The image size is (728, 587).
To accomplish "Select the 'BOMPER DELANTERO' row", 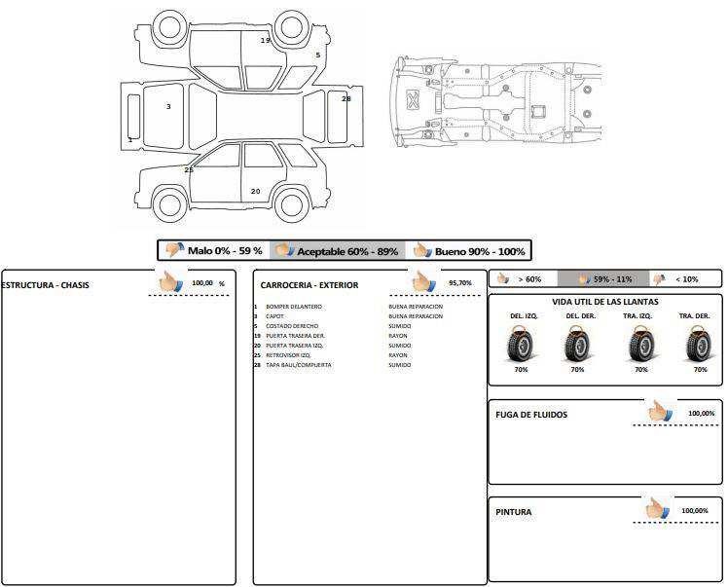I will click(348, 307).
